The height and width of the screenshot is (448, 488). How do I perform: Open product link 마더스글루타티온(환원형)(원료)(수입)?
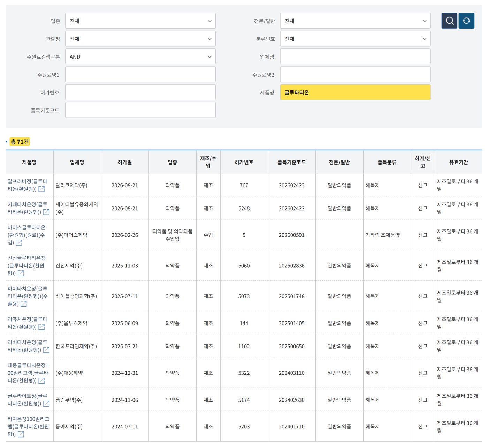coord(26,235)
